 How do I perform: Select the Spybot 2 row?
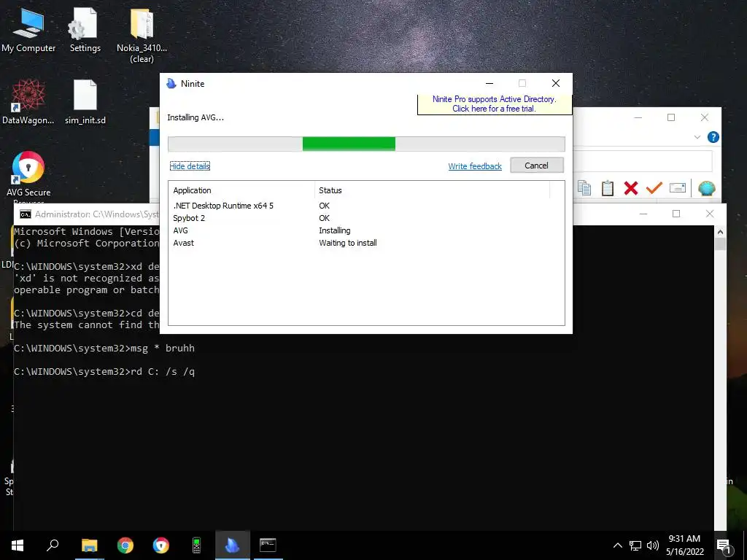[366, 218]
